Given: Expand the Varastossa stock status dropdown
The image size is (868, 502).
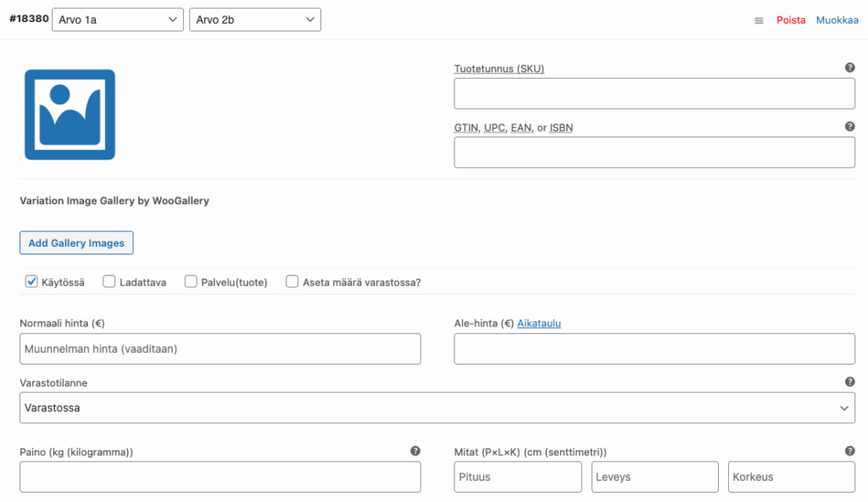Looking at the screenshot, I should (x=437, y=408).
